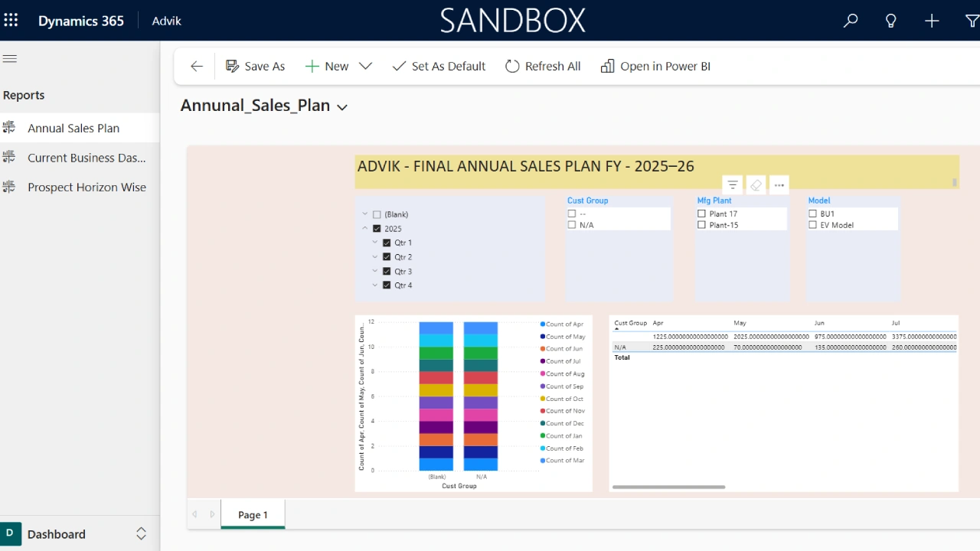Open the lightbulb assistant icon
Image resolution: width=980 pixels, height=551 pixels.
click(x=891, y=21)
